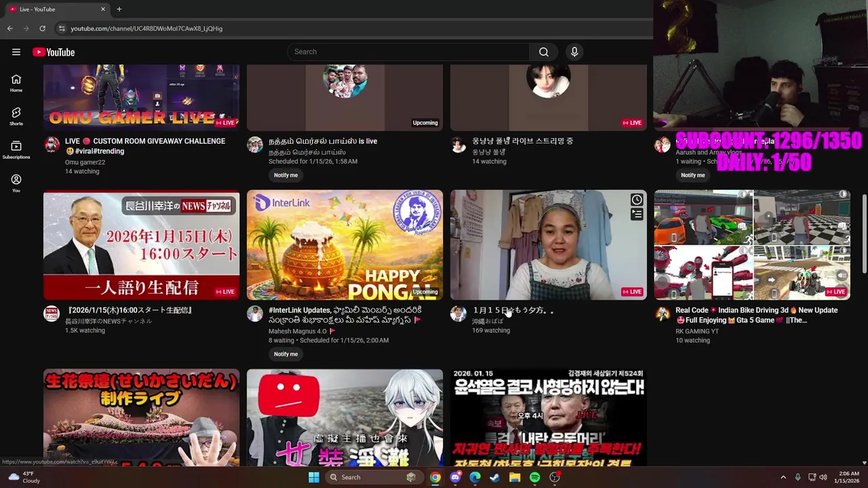Go to Home in the sidebar
The image size is (868, 488).
pyautogui.click(x=16, y=83)
